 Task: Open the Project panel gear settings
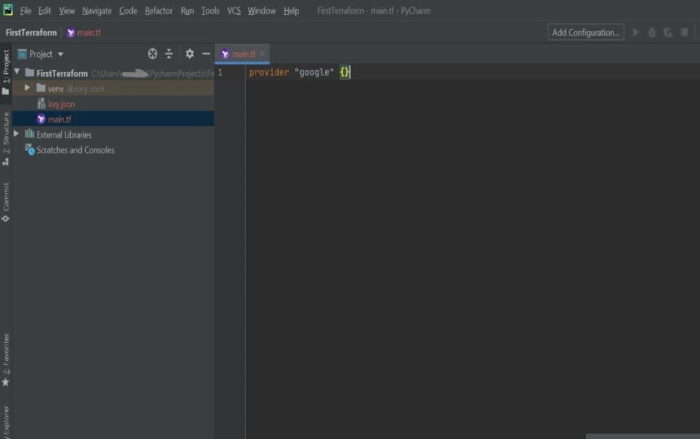pyautogui.click(x=189, y=54)
